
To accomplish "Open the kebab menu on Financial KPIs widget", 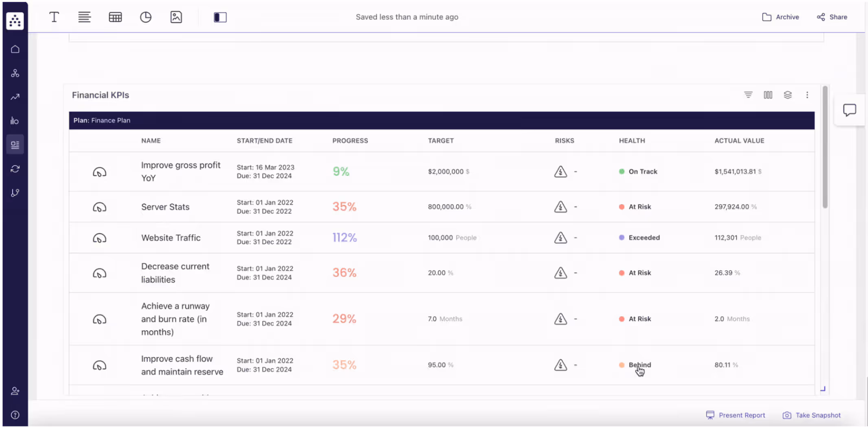I will [x=807, y=95].
